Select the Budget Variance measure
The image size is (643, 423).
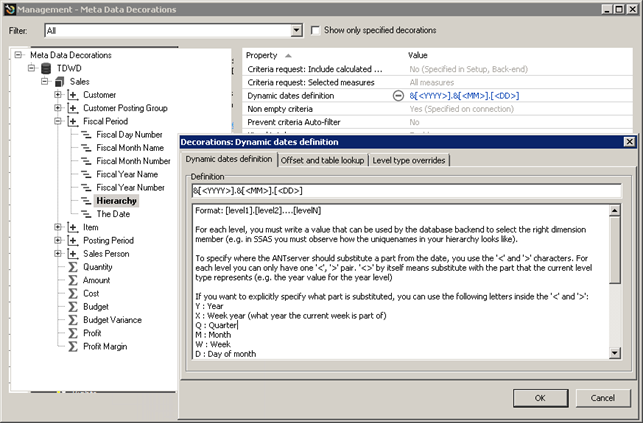coord(112,320)
